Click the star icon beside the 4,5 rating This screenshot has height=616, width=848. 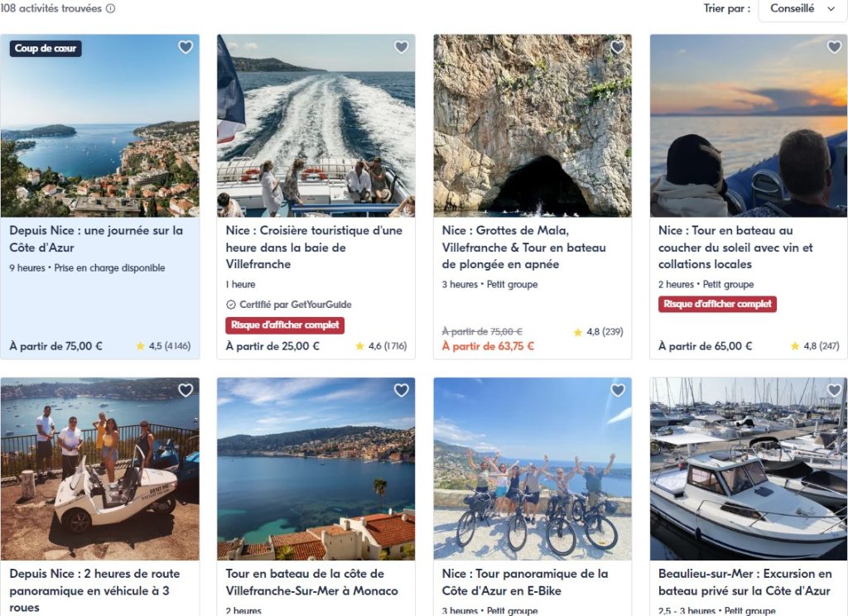click(x=138, y=346)
